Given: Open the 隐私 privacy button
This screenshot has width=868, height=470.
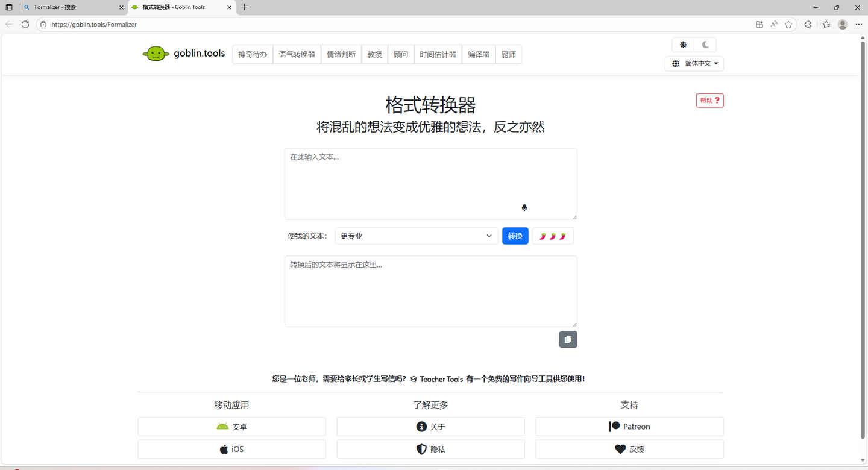Looking at the screenshot, I should click(x=431, y=450).
